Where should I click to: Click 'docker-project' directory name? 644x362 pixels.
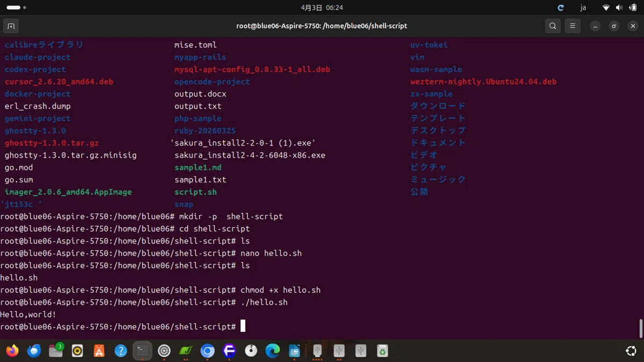[x=38, y=94]
